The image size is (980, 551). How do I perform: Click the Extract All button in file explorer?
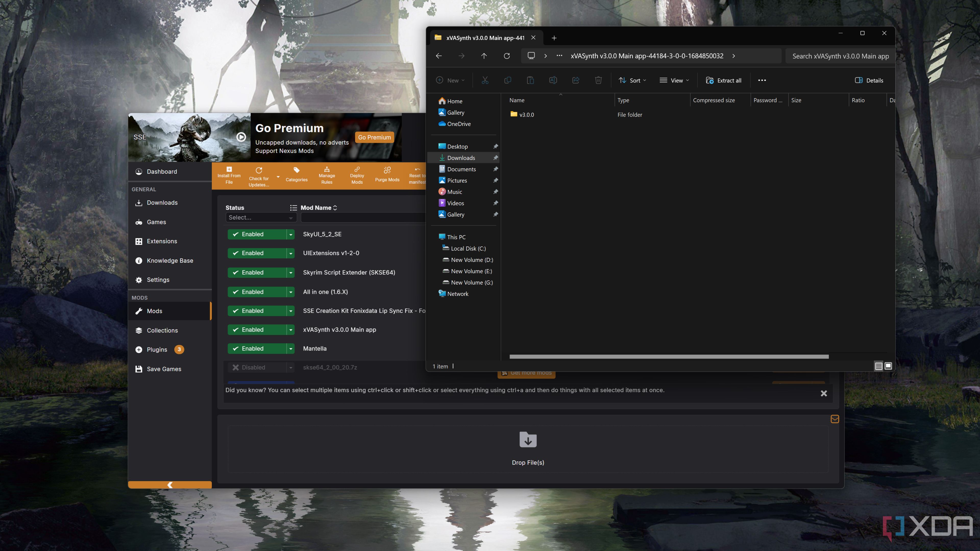coord(724,80)
